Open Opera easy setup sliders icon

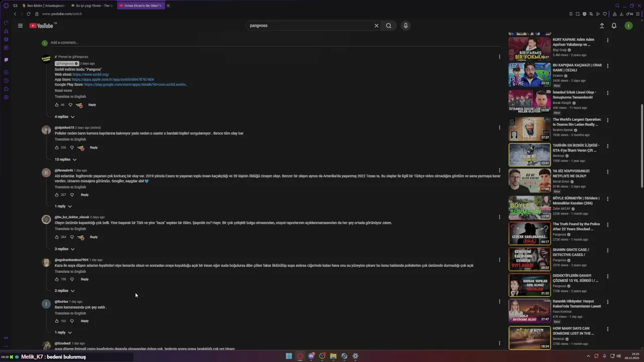(638, 14)
